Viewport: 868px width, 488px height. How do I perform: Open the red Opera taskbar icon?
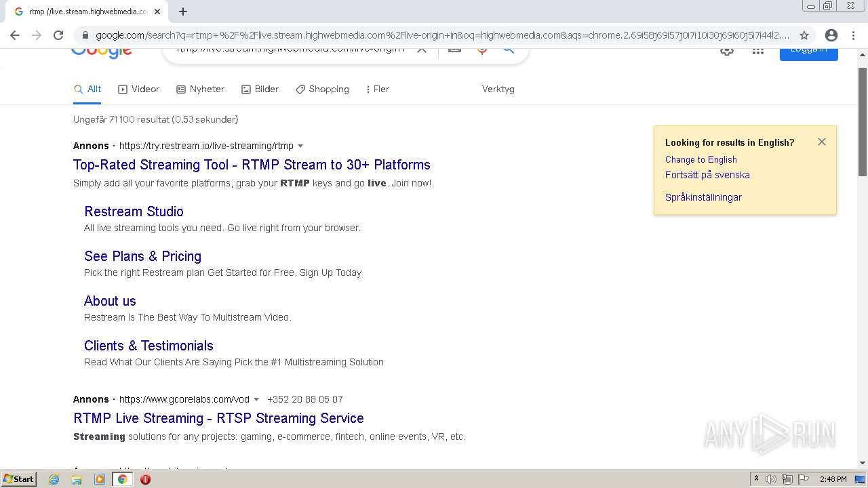click(x=145, y=479)
